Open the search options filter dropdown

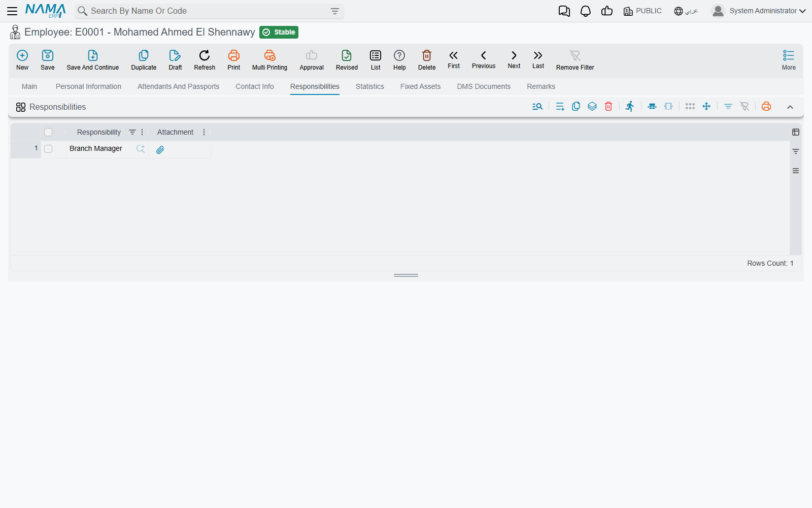pos(335,11)
